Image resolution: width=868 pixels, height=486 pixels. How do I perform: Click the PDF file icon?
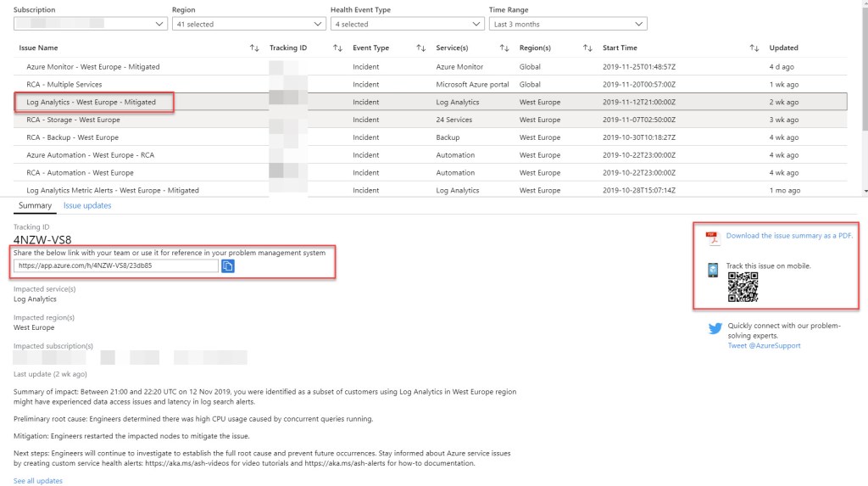click(x=713, y=237)
